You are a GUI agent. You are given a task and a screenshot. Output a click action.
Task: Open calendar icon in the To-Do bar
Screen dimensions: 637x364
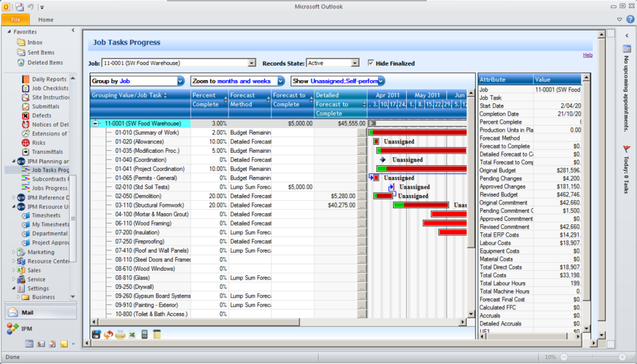[x=626, y=49]
